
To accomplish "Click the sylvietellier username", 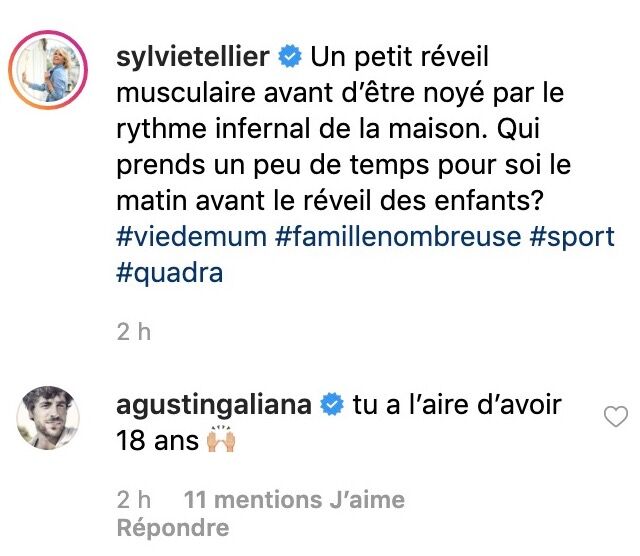I will (x=193, y=56).
